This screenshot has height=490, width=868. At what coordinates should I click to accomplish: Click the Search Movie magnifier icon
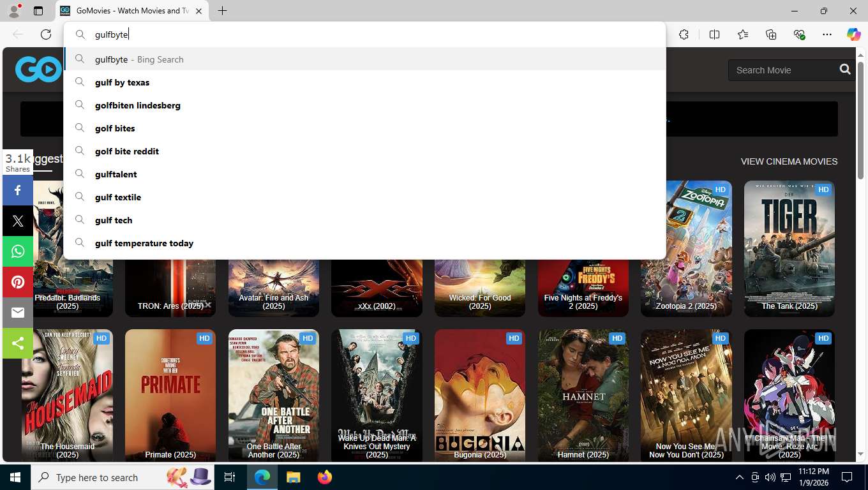(845, 70)
